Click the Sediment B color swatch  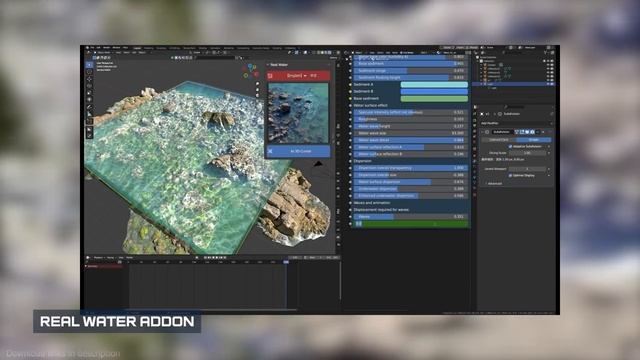434,91
